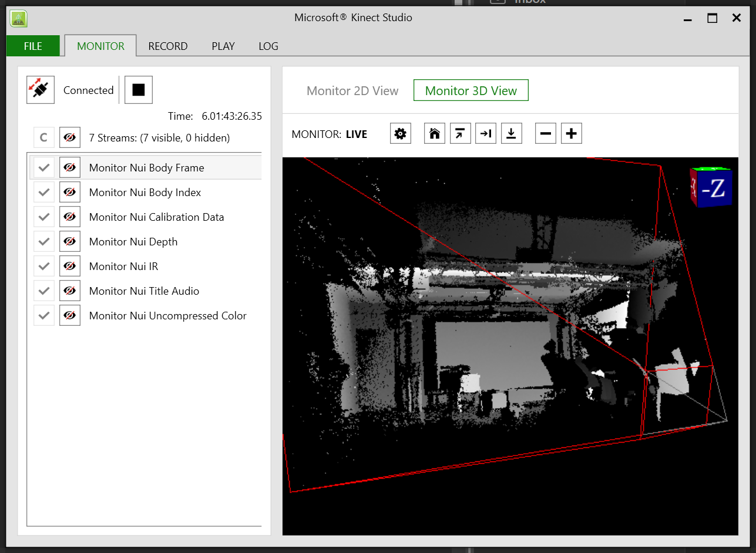Select the Monitor Nui Uncompressed Color row
Viewport: 756px width, 553px height.
click(146, 315)
